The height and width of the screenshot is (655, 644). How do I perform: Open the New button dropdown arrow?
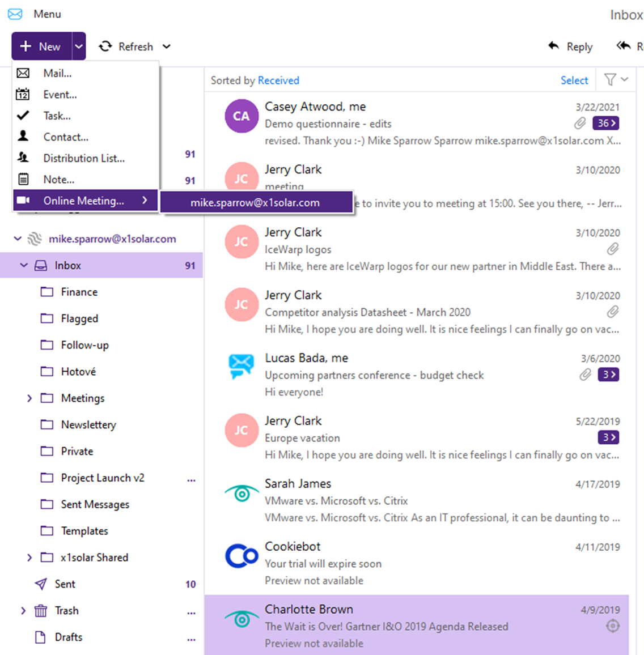pyautogui.click(x=79, y=46)
